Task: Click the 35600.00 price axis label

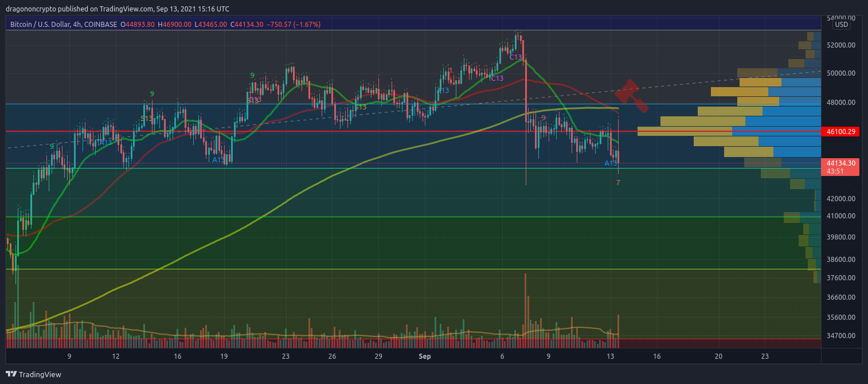Action: [841, 317]
